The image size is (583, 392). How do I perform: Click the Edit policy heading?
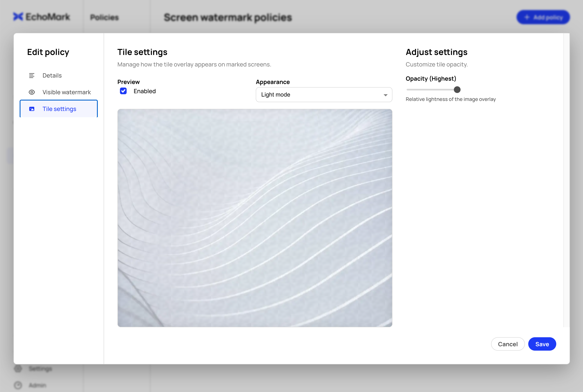[48, 52]
